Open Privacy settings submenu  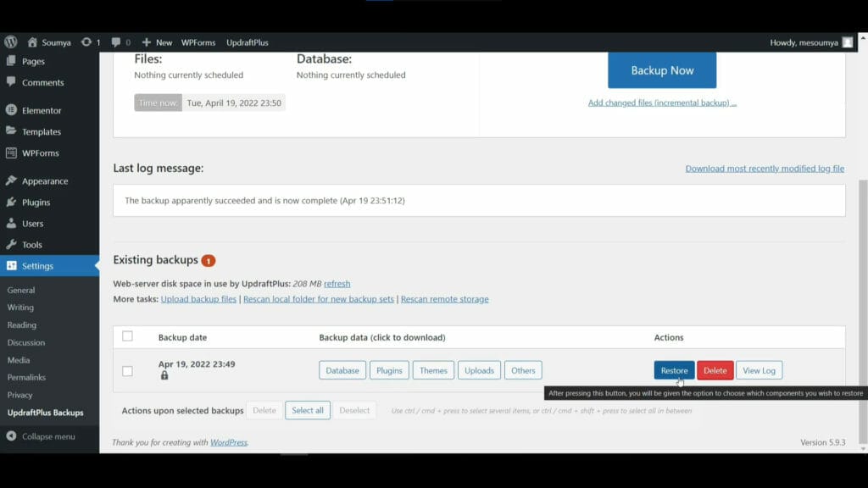pos(20,395)
